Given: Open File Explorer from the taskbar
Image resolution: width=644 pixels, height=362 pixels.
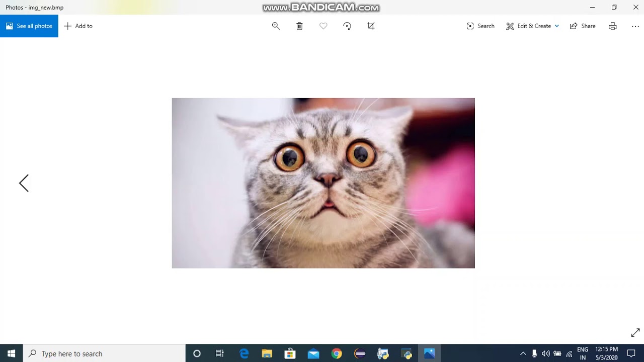Looking at the screenshot, I should coord(267,353).
